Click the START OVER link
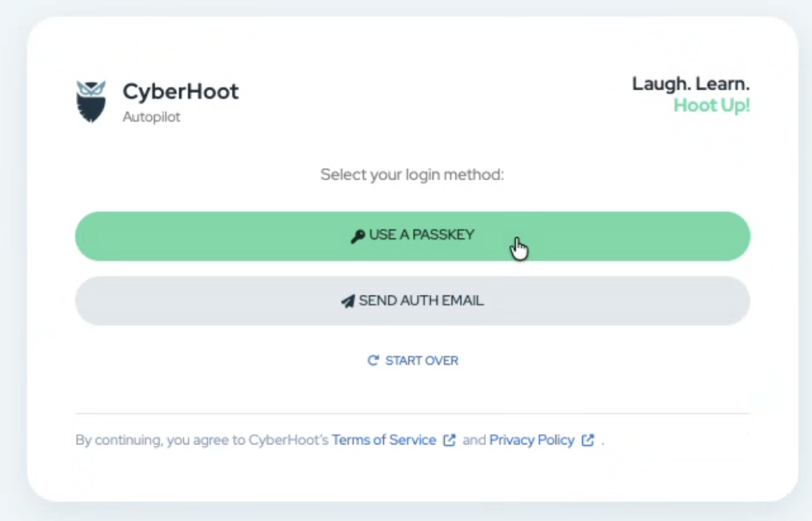 (412, 361)
